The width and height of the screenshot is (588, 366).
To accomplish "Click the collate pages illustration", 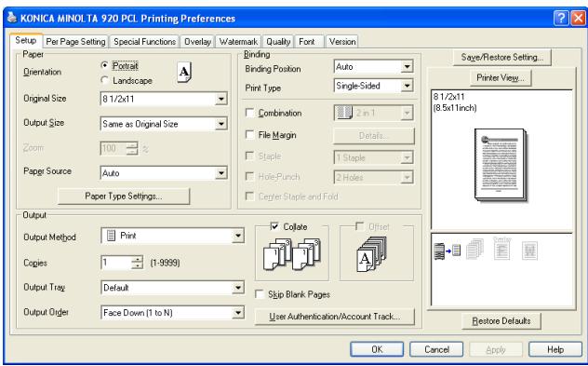I will (x=292, y=253).
